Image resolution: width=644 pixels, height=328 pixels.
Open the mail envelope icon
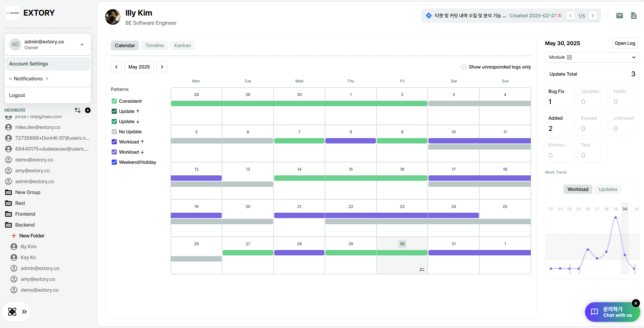coord(619,16)
